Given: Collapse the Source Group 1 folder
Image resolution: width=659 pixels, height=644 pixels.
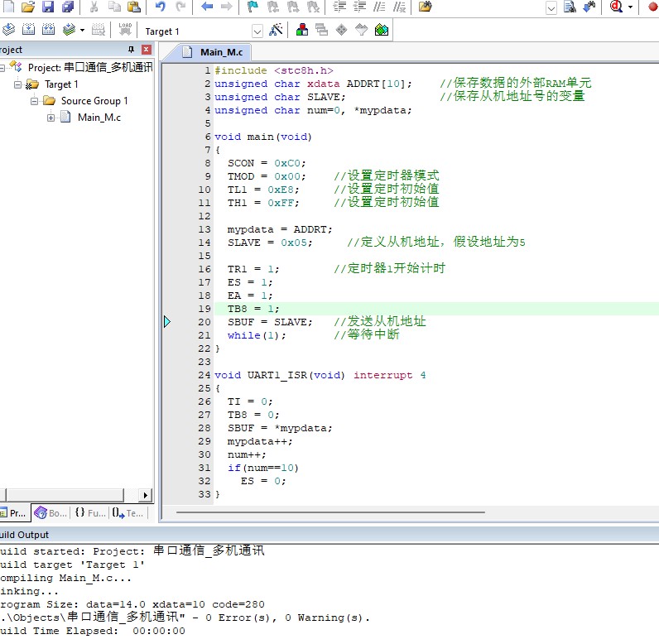Looking at the screenshot, I should click(x=34, y=101).
